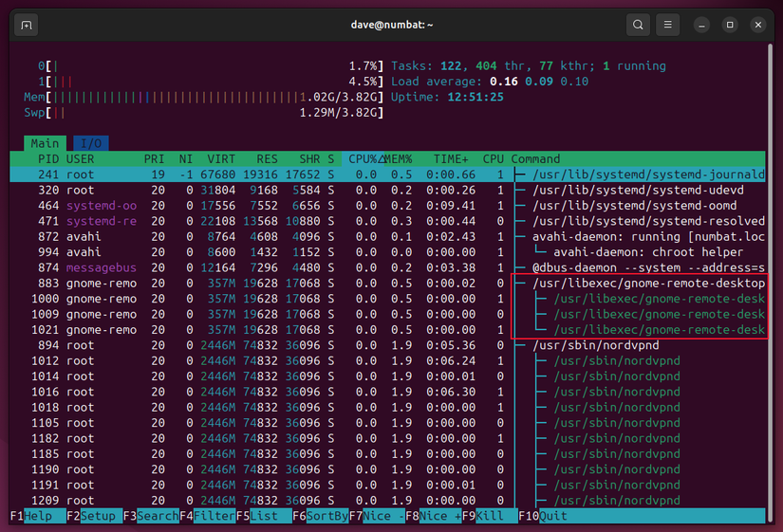The width and height of the screenshot is (783, 532).
Task: Open the Filter function
Action: click(x=214, y=516)
